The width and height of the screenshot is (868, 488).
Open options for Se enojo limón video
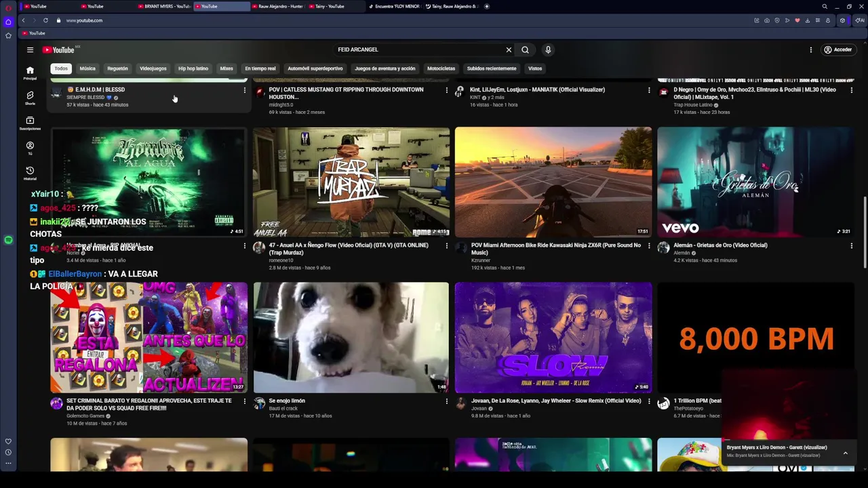coord(446,401)
